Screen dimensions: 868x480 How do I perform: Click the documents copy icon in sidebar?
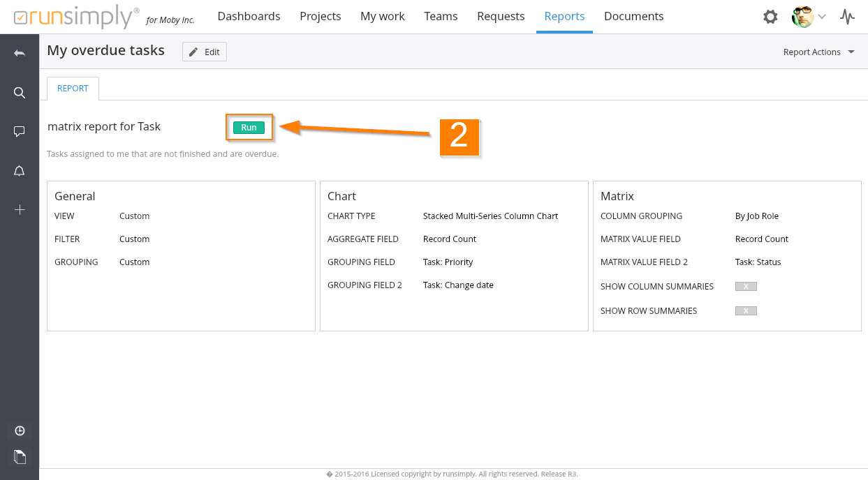pos(20,457)
